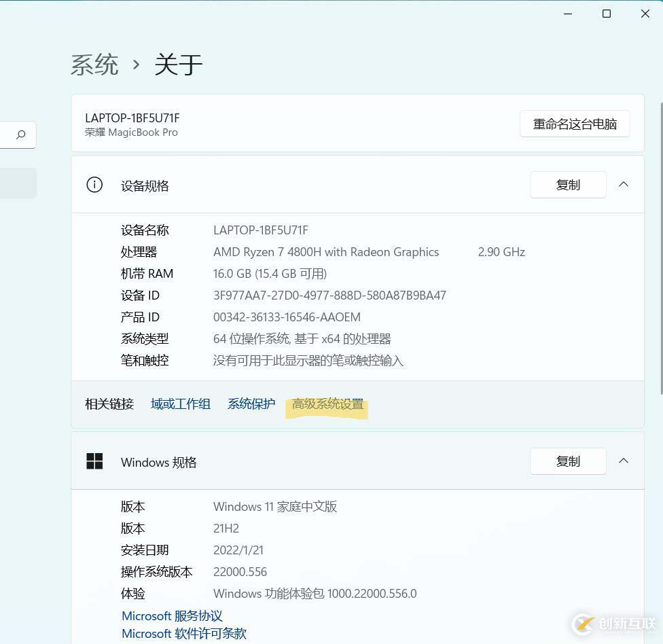This screenshot has width=663, height=644.
Task: Click the 关于 breadcrumb title
Action: [x=179, y=65]
